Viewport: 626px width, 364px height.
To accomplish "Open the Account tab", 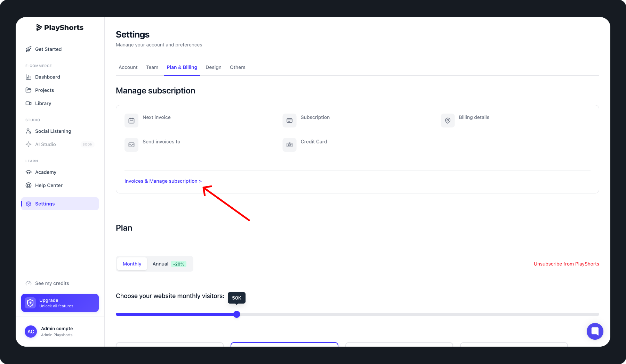I will (x=128, y=67).
